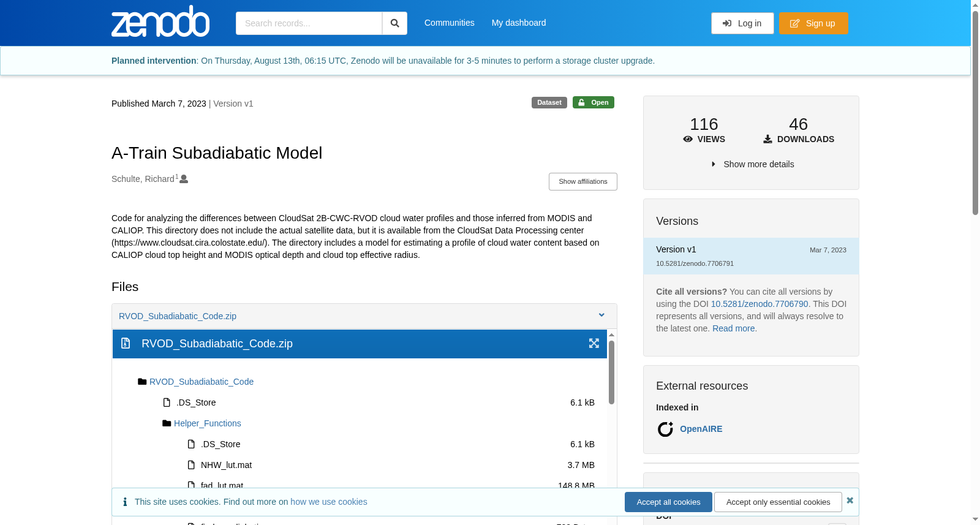The image size is (980, 525).
Task: Click the .DS_Store file inside Helper_Functions
Action: pos(221,444)
